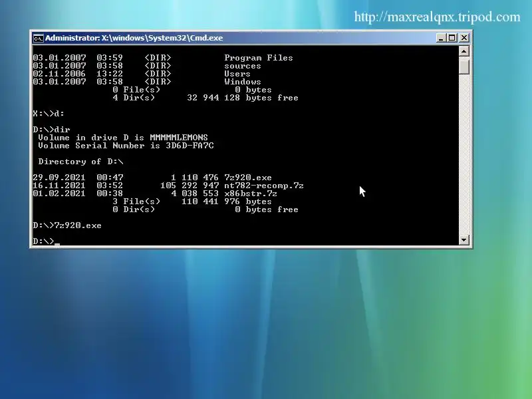Viewport: 532px width, 399px height.
Task: Click the volume label MMMMMLEMONS
Action: [x=179, y=138]
